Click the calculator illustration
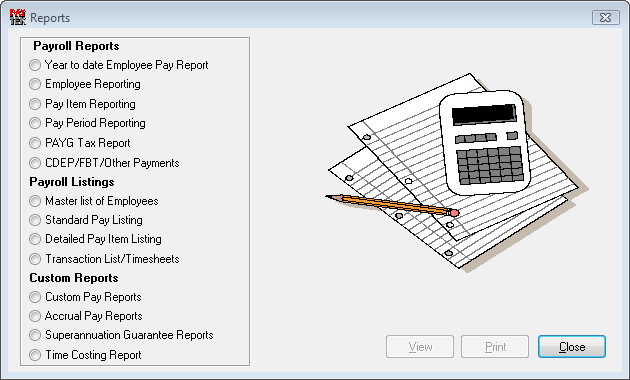The image size is (630, 380). pos(485,143)
